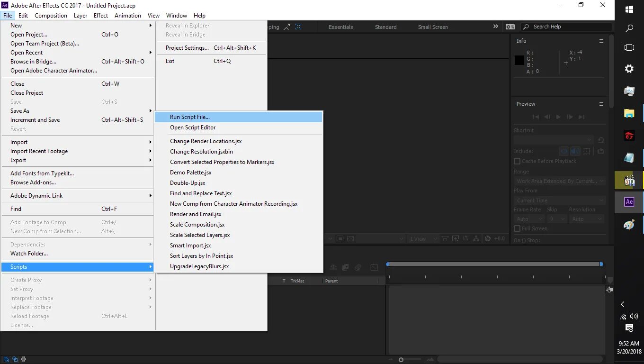Screen dimensions: 644x364
Task: Open the Range dropdown in Preview
Action: (560, 181)
